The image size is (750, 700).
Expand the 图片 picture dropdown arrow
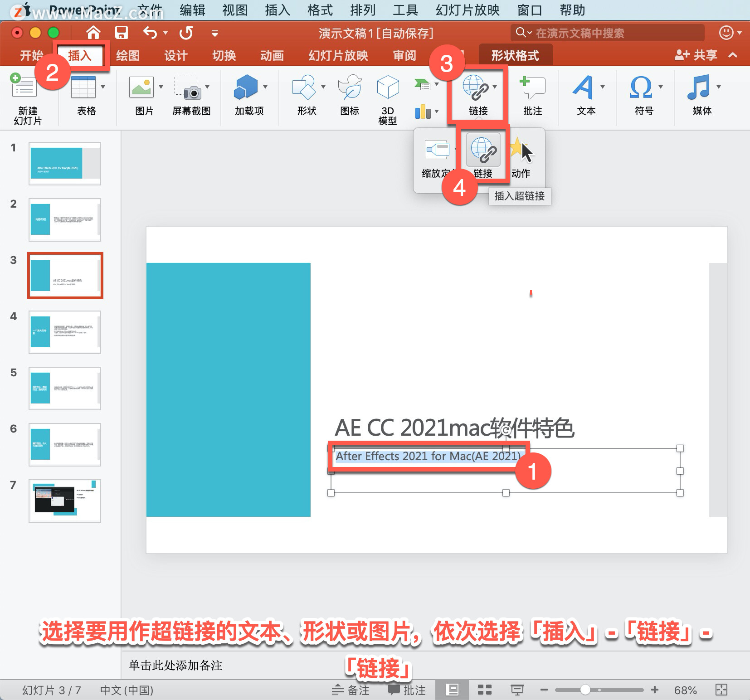click(x=161, y=87)
